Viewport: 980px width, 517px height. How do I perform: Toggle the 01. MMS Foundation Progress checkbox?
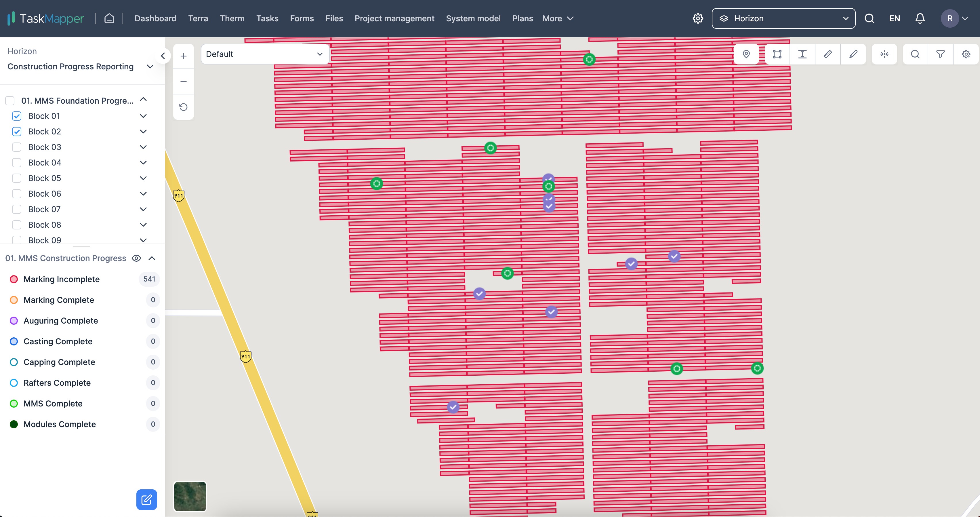(10, 100)
